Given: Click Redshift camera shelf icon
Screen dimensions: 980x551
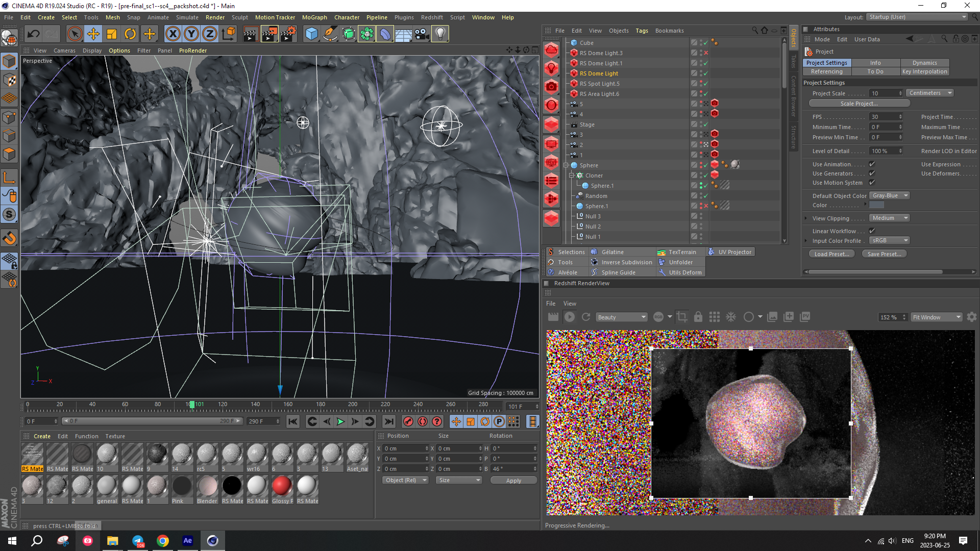Looking at the screenshot, I should coord(551,87).
